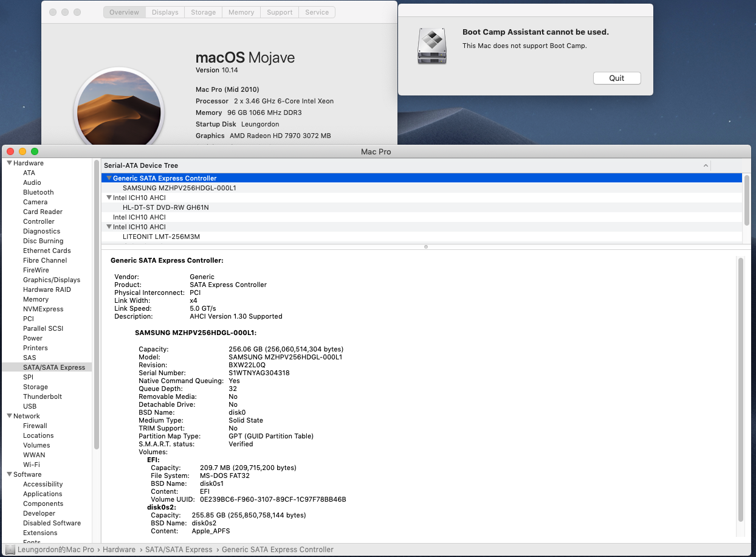
Task: Open Firewall under Network
Action: tap(35, 426)
